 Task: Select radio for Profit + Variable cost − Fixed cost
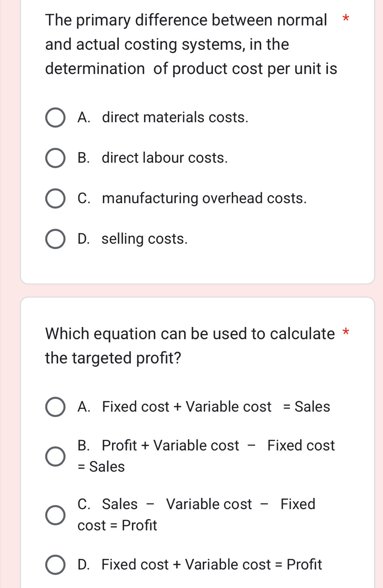pos(55,456)
